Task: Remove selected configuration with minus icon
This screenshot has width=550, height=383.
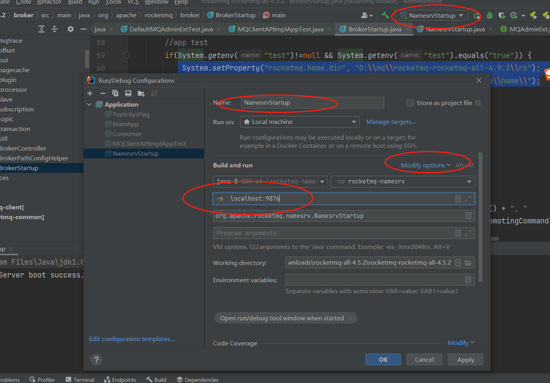Action: pyautogui.click(x=102, y=93)
